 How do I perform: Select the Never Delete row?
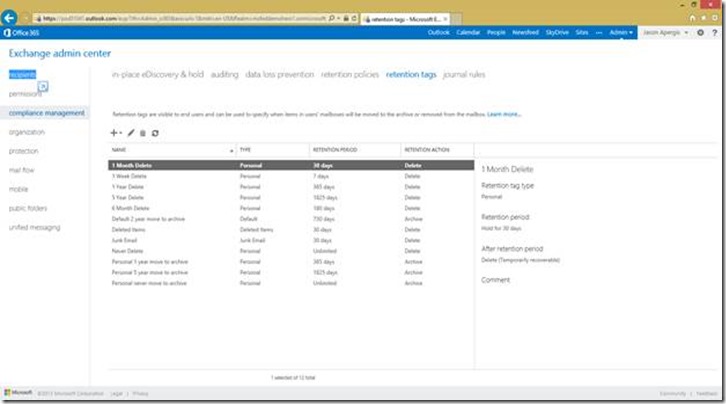tap(291, 251)
